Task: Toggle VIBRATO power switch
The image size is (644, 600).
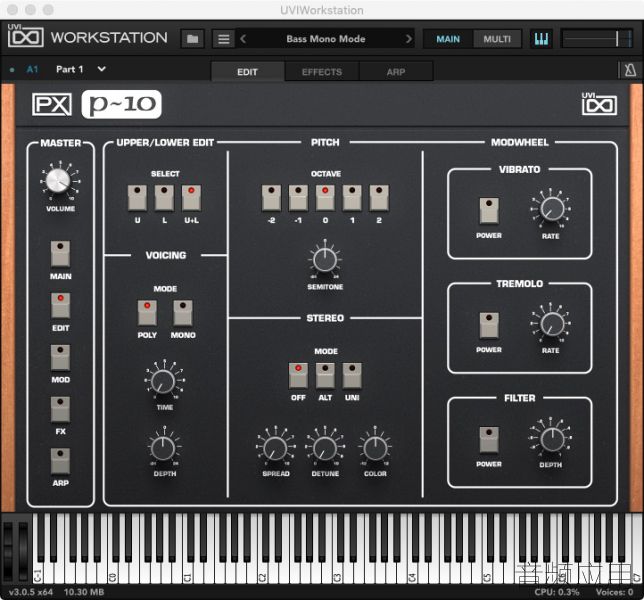Action: (x=489, y=210)
